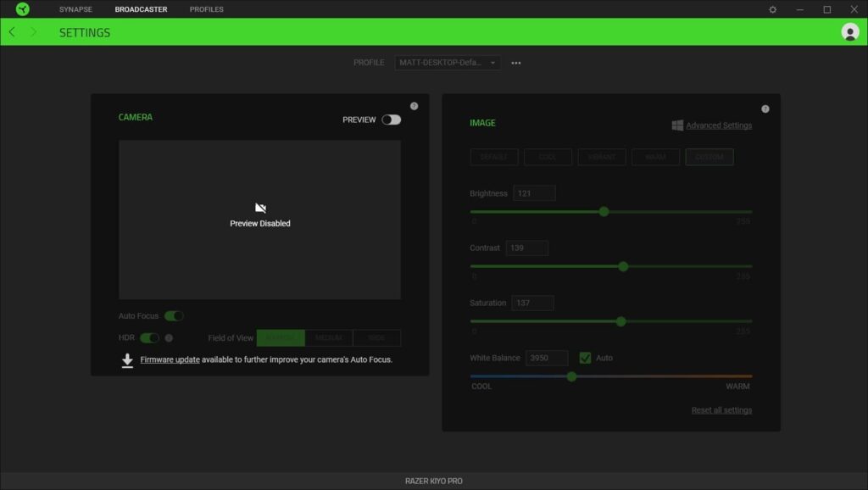Click the WARM label under white balance
The width and height of the screenshot is (868, 490).
point(737,387)
